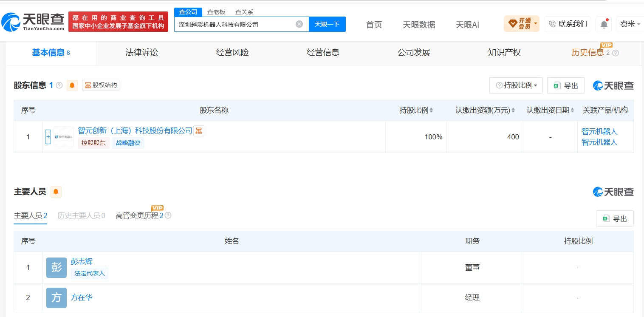Go to 首页 in top navigation

coord(374,25)
